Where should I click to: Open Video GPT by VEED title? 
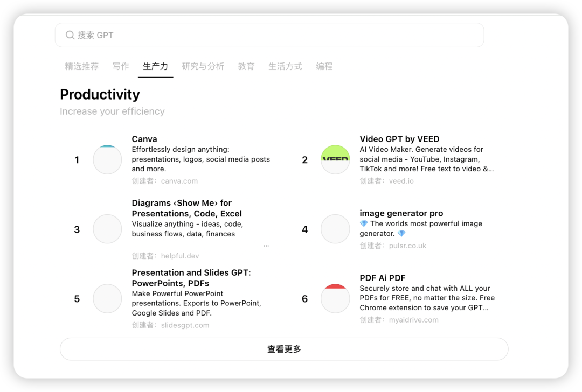click(x=399, y=139)
